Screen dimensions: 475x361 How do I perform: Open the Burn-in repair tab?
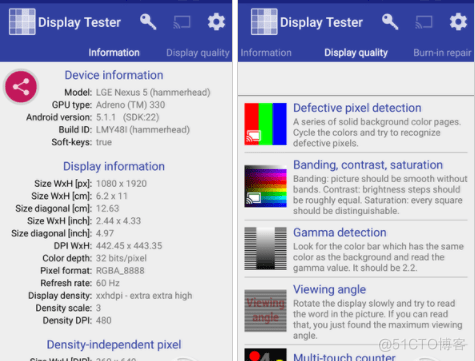pyautogui.click(x=442, y=53)
